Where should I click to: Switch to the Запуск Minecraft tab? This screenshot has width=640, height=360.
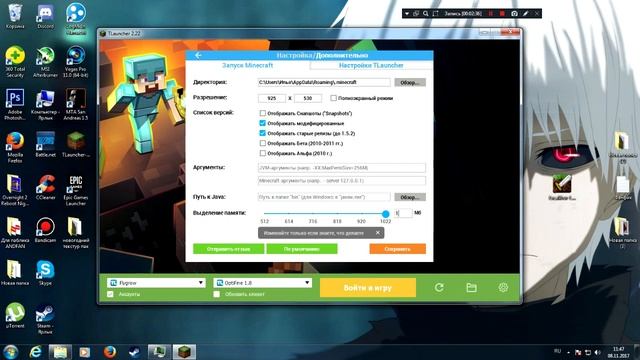(x=247, y=65)
